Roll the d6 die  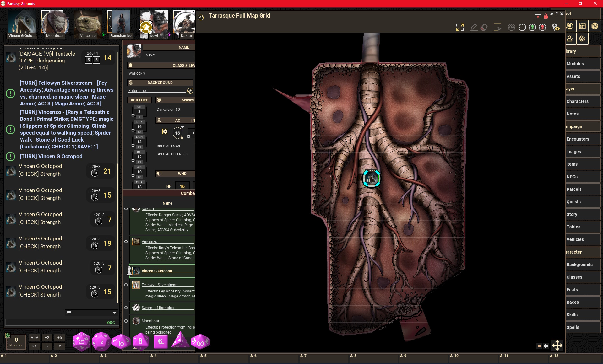(x=160, y=341)
